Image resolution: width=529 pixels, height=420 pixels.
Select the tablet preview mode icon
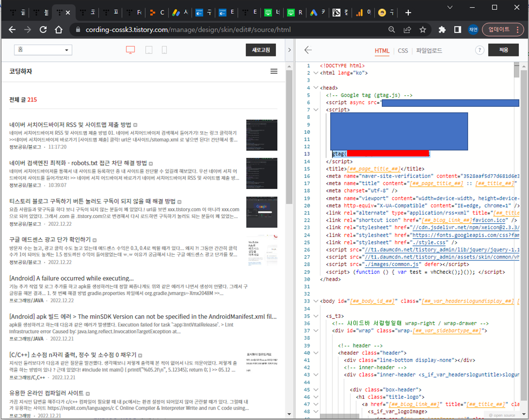point(149,50)
